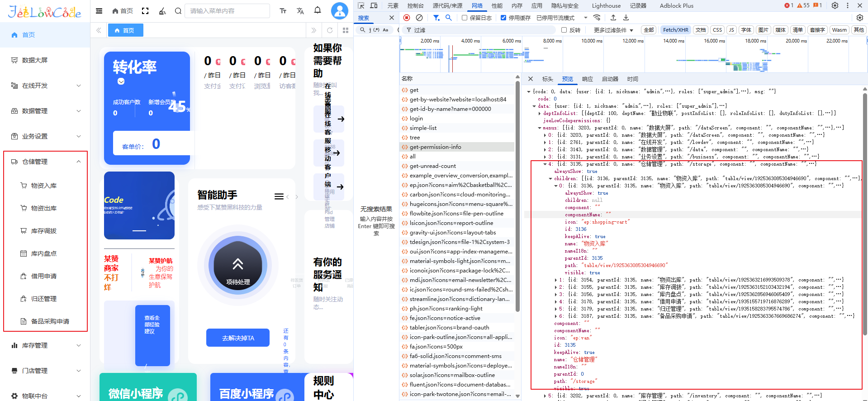Click the font size (Tt) icon

coord(283,11)
